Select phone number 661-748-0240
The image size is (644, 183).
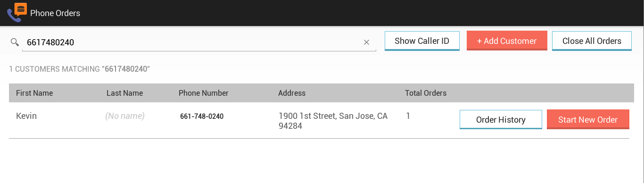coord(202,116)
